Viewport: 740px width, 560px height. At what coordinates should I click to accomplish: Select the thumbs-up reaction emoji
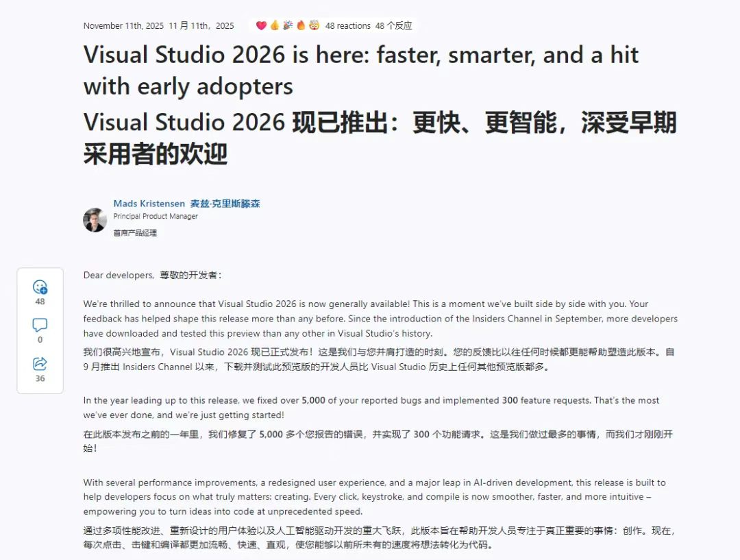click(x=275, y=25)
